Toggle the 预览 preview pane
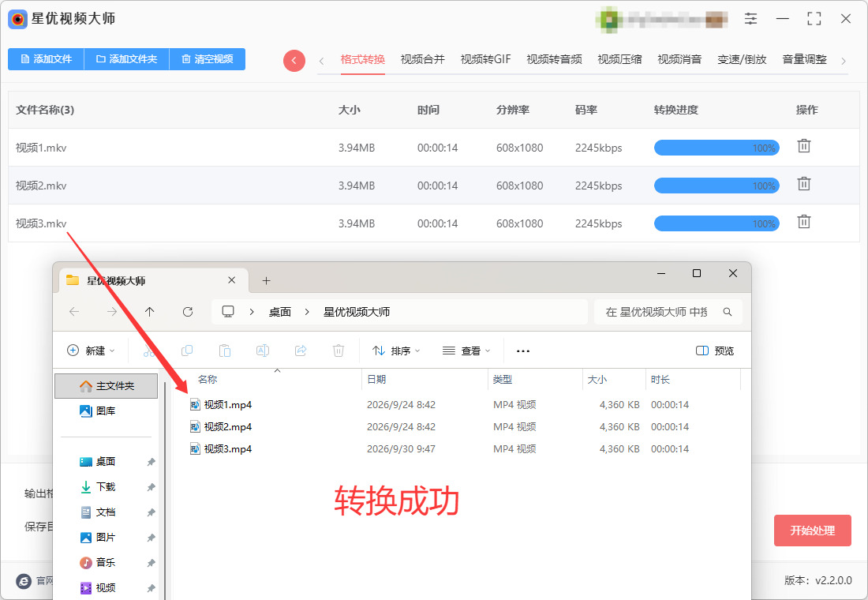The width and height of the screenshot is (868, 600). click(x=715, y=351)
